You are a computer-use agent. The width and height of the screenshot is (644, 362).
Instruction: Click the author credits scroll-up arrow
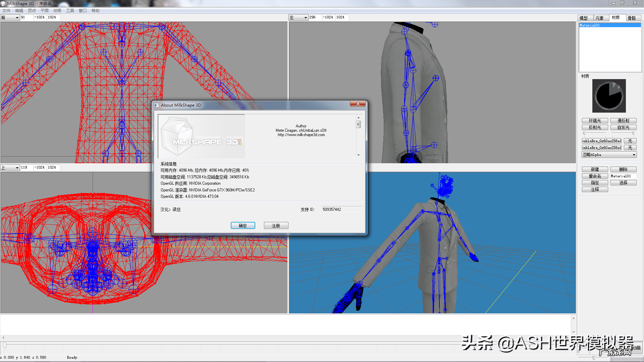click(x=359, y=118)
